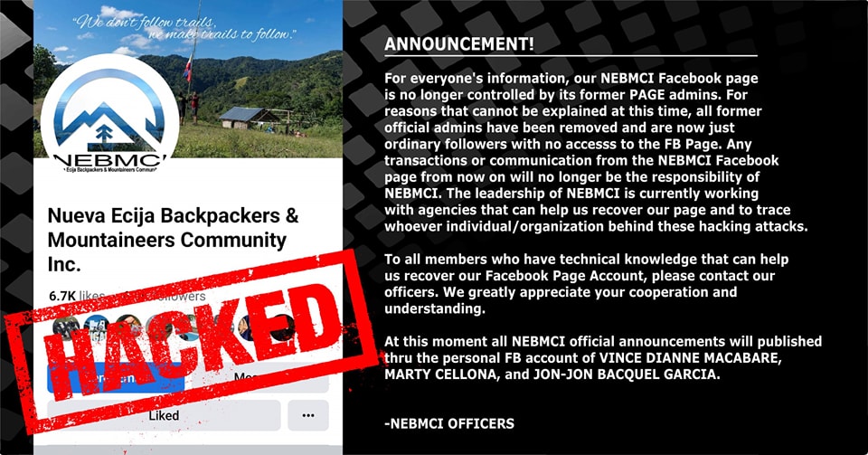Screen dimensions: 868x455
Task: Click the Nueva Ecija Backpackers page name
Action: point(173,240)
